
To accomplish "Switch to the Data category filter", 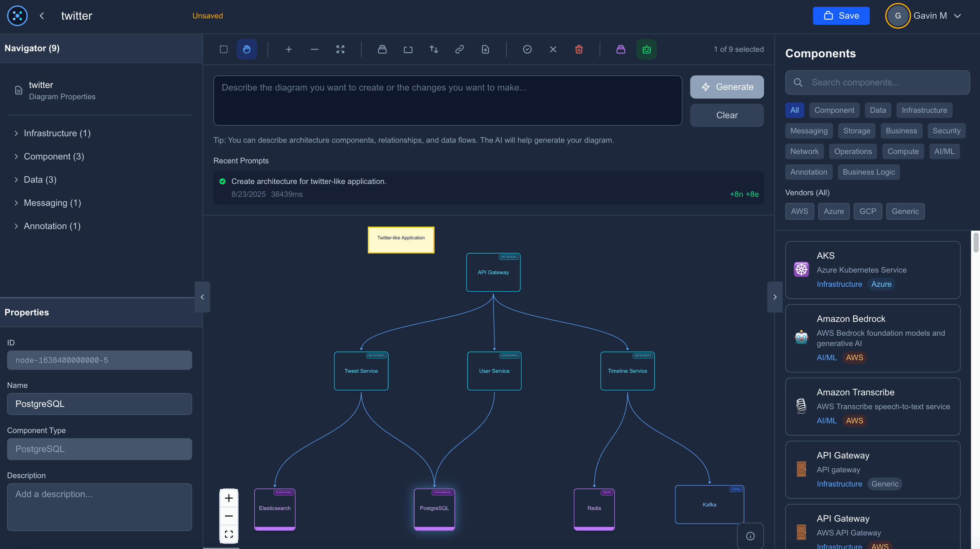I will (878, 110).
